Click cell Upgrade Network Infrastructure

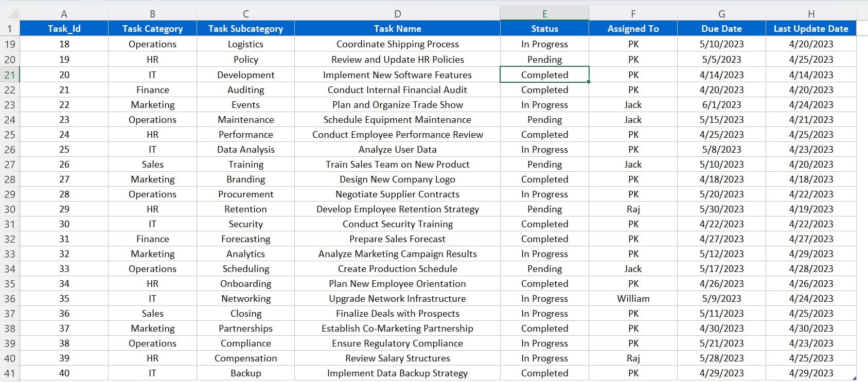[397, 299]
